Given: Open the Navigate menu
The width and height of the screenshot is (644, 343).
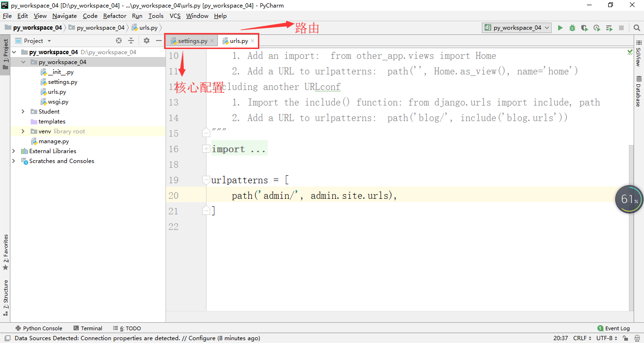Looking at the screenshot, I should (65, 16).
